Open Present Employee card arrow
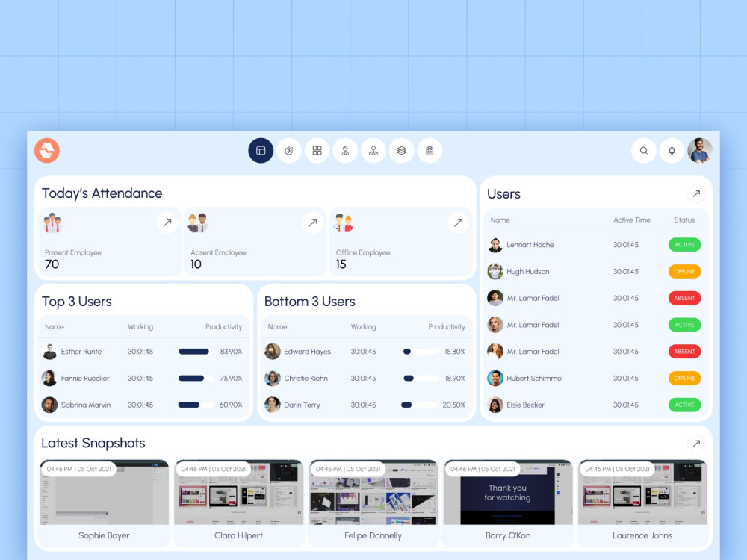The width and height of the screenshot is (747, 560). (167, 223)
